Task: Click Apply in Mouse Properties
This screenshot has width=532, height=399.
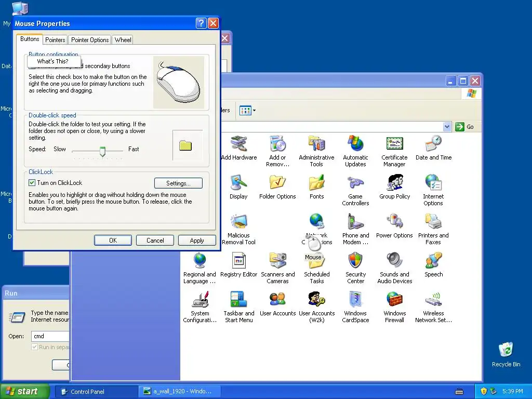Action: (197, 240)
